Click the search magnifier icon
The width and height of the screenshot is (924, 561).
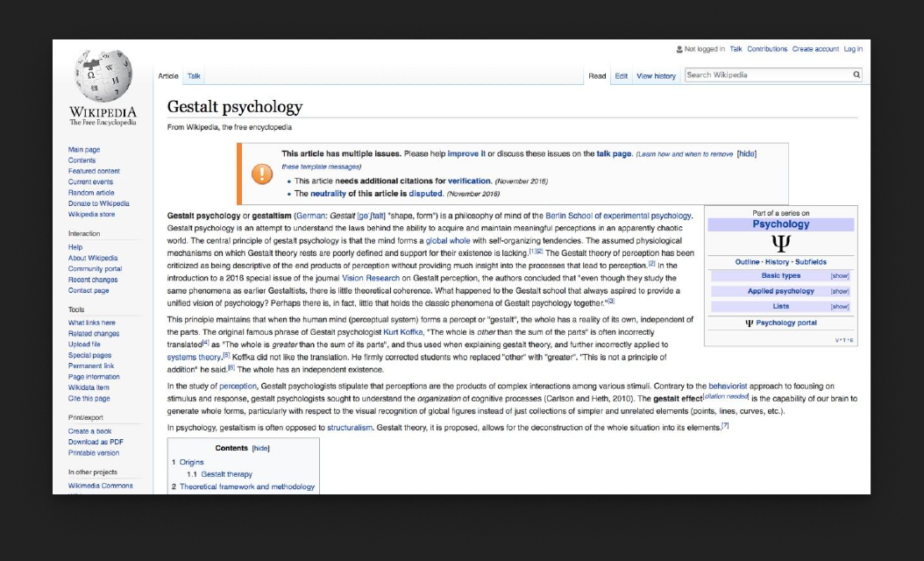856,75
